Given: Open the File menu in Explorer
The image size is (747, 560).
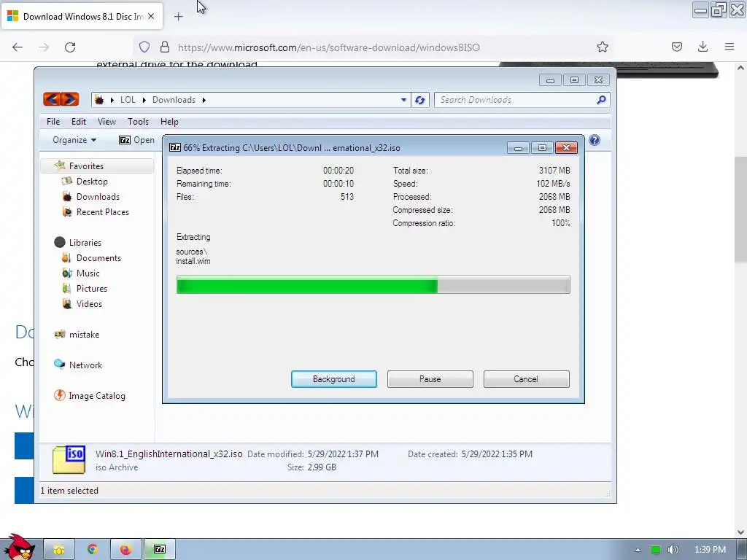Looking at the screenshot, I should pyautogui.click(x=53, y=122).
